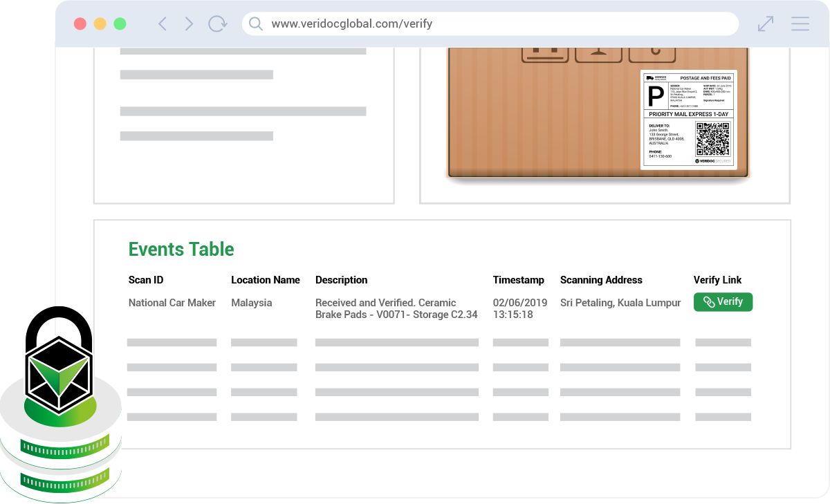Click the browser back arrow
This screenshot has height=504, width=830.
(x=163, y=24)
